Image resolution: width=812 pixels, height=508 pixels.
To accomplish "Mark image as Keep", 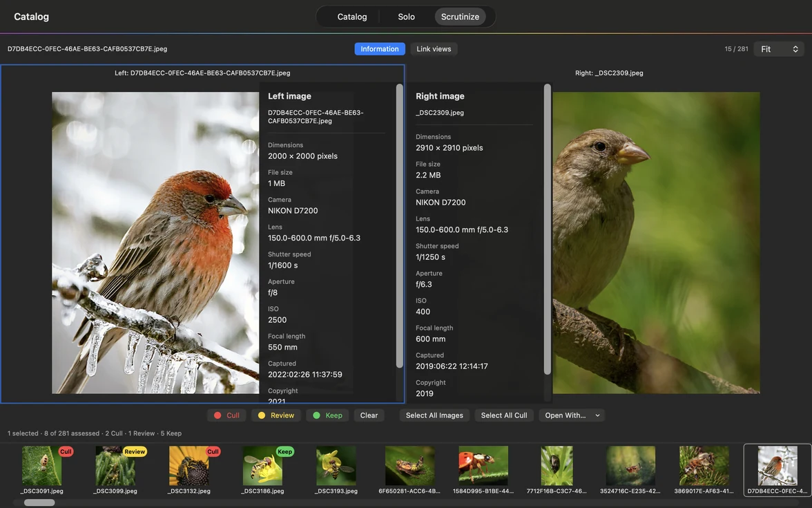I will (x=327, y=415).
